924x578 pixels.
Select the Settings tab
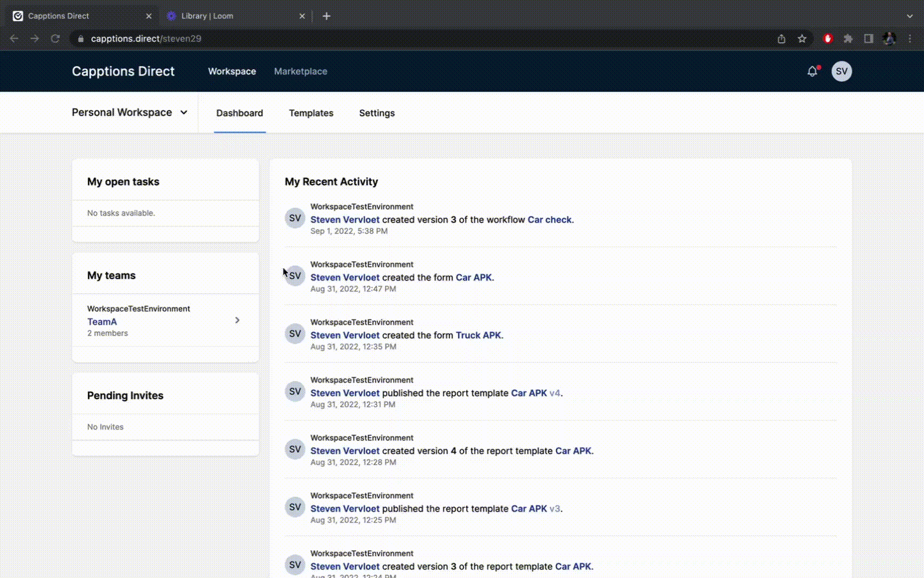pos(377,113)
